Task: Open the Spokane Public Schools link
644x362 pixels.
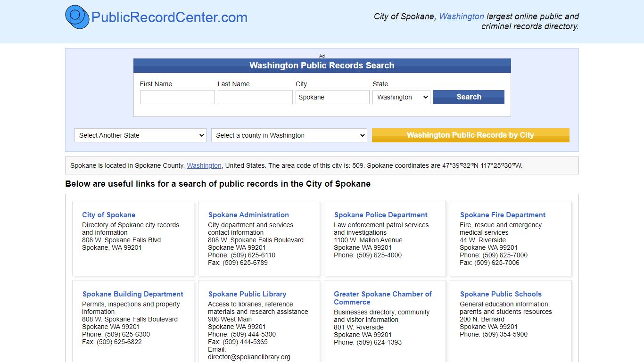Action: [501, 294]
